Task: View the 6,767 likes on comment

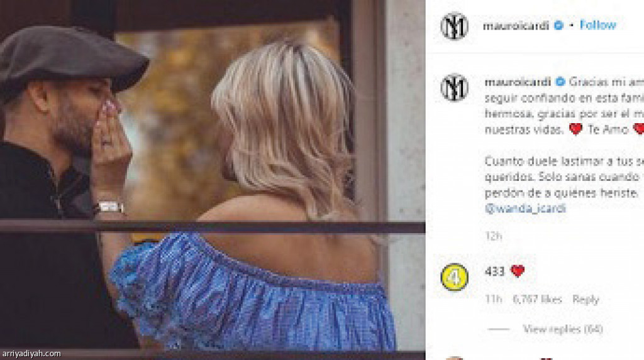Action: coord(537,300)
